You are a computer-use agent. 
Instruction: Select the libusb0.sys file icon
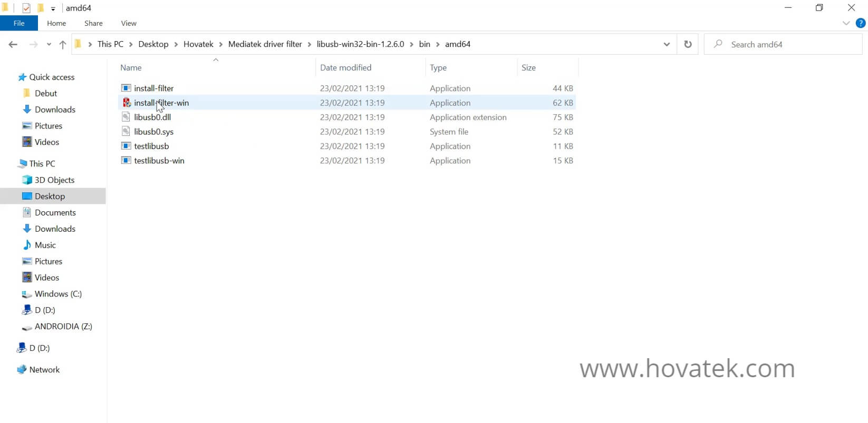pos(126,132)
